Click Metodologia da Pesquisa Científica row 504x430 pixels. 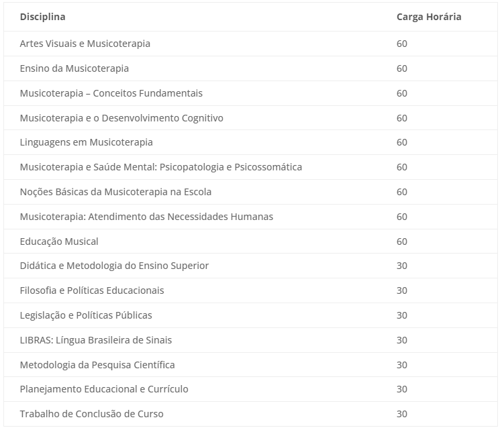point(251,365)
